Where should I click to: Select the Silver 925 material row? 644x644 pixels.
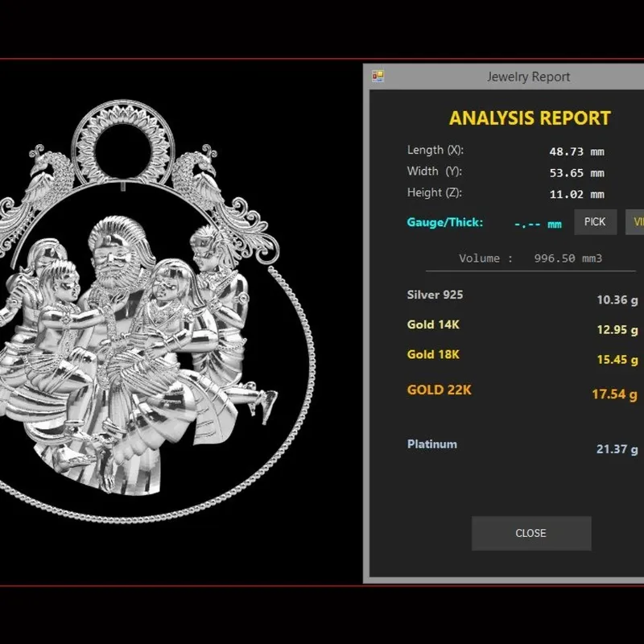click(x=522, y=297)
